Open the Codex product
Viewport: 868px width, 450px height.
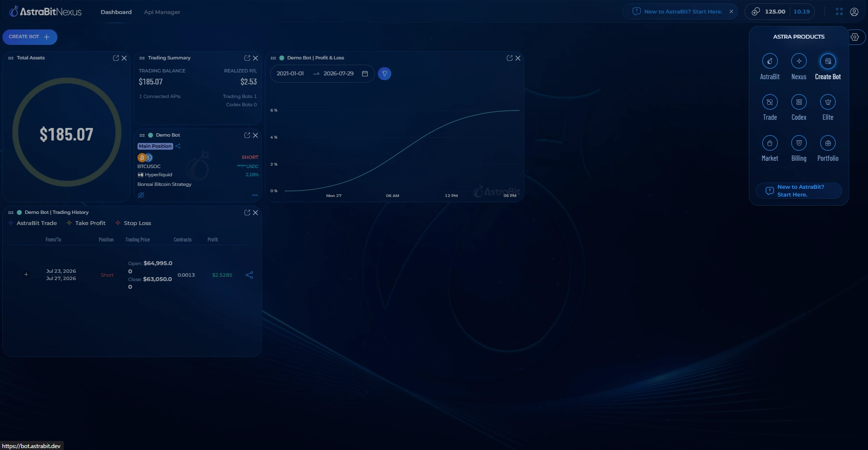coord(799,102)
